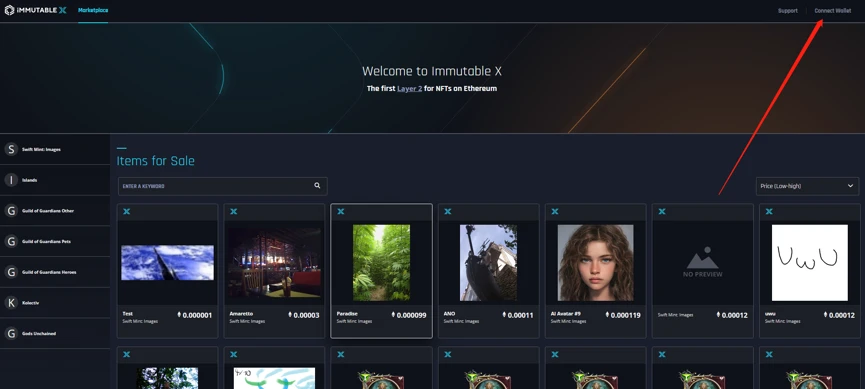Click the X badge on Test card
The height and width of the screenshot is (389, 865).
tap(126, 212)
